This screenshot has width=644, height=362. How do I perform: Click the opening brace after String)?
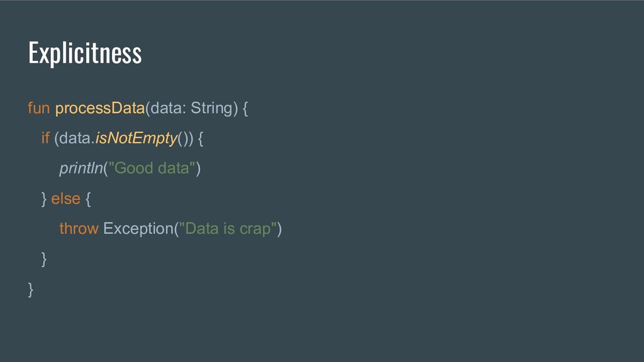click(245, 108)
